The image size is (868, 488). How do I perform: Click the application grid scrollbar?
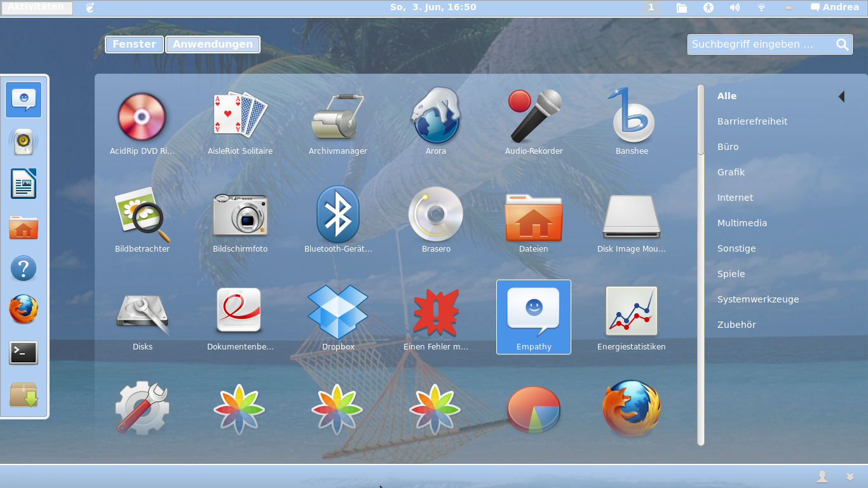[x=701, y=119]
